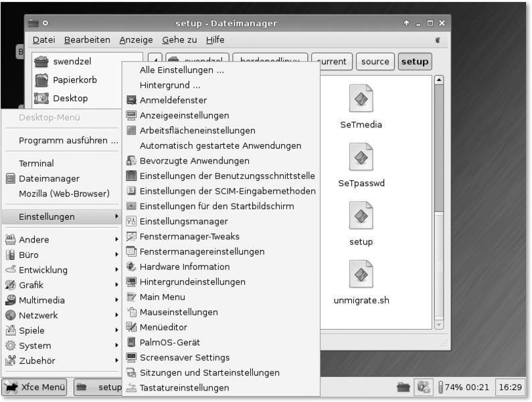Viewport: 532px width, 402px height.
Task: Open the Bearbeiten menu
Action: pos(87,40)
